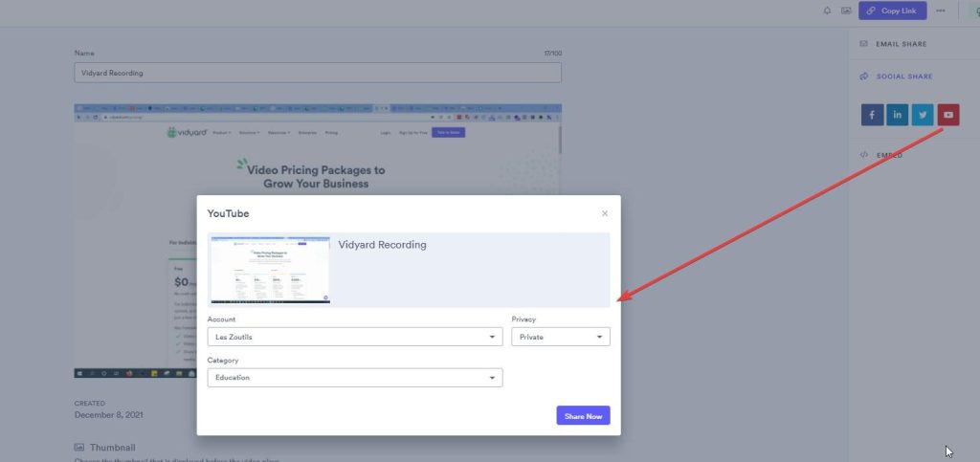Expand the Category dropdown showing Education
The width and height of the screenshot is (980, 462).
tap(355, 378)
